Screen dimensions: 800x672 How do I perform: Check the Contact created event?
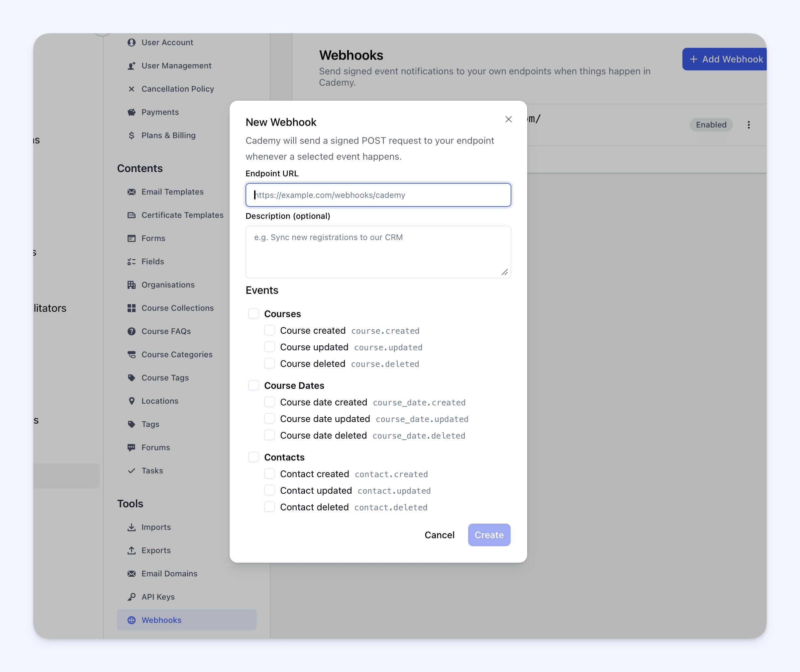coord(269,473)
